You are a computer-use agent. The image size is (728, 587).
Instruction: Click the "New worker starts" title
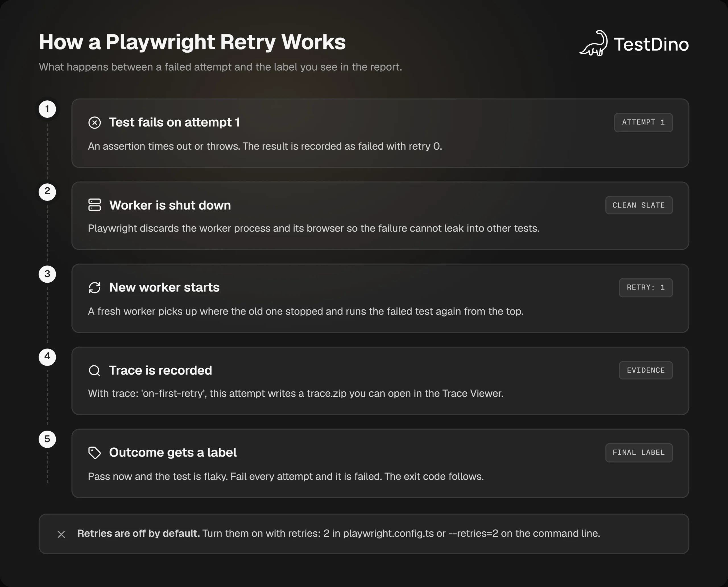click(164, 287)
